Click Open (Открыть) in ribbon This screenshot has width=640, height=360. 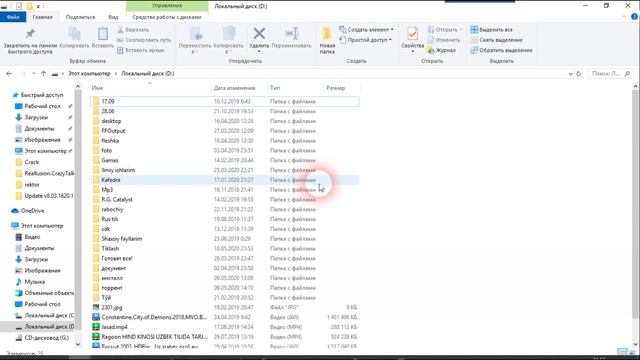click(x=445, y=30)
